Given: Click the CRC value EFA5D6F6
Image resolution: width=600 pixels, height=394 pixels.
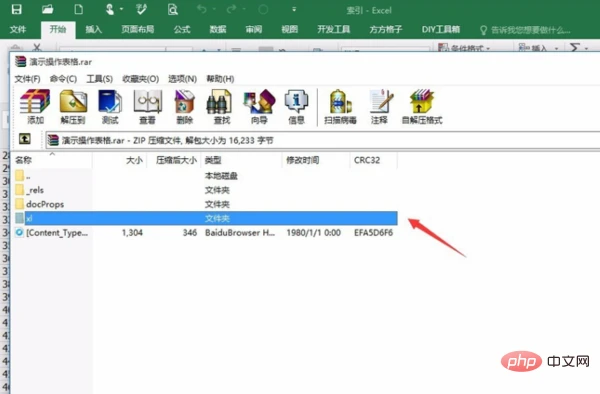Looking at the screenshot, I should click(373, 233).
